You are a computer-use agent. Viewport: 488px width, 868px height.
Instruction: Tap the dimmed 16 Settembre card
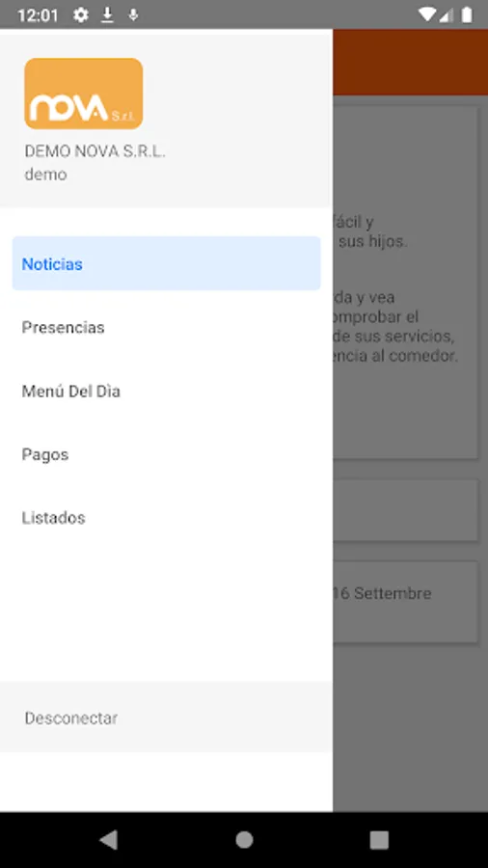405,602
